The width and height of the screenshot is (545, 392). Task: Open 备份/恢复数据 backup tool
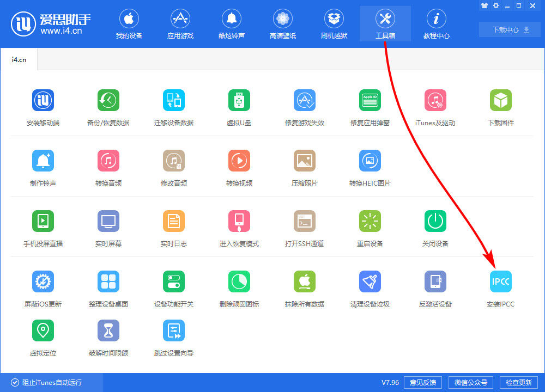point(108,107)
